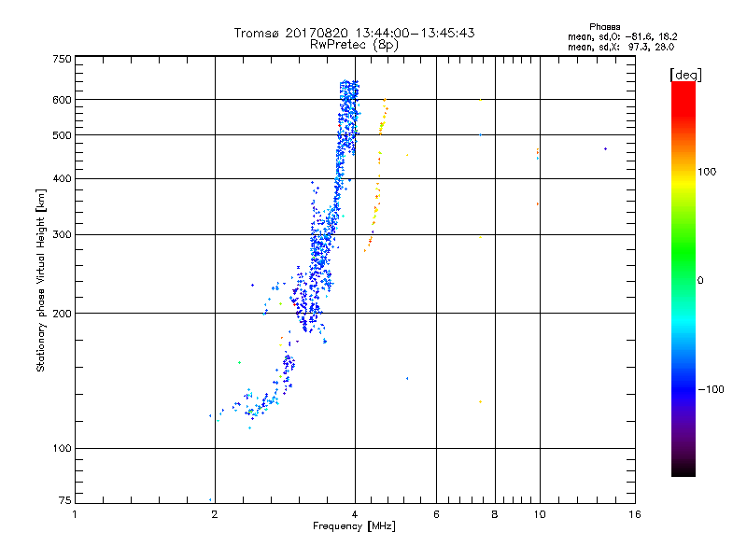Click x-axis tick label "4"
Screen dimensions: 747x560
tap(355, 514)
